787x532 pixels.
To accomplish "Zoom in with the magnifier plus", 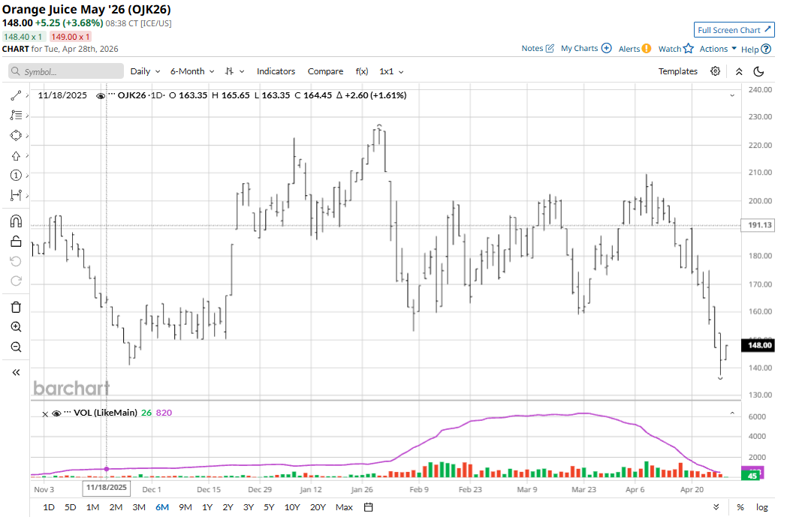I will tap(16, 327).
